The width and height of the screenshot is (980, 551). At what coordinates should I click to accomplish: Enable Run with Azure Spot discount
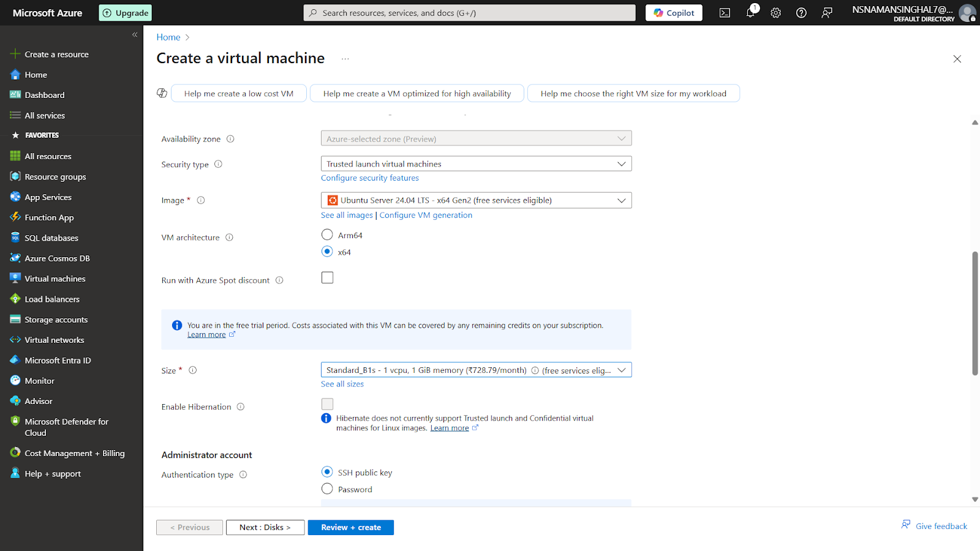tap(328, 278)
